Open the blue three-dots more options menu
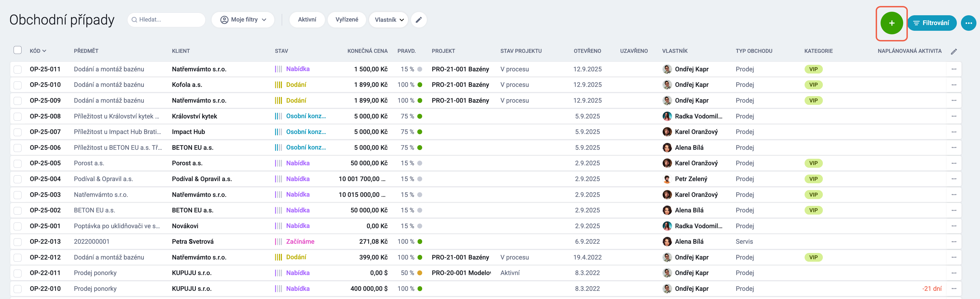 (968, 23)
